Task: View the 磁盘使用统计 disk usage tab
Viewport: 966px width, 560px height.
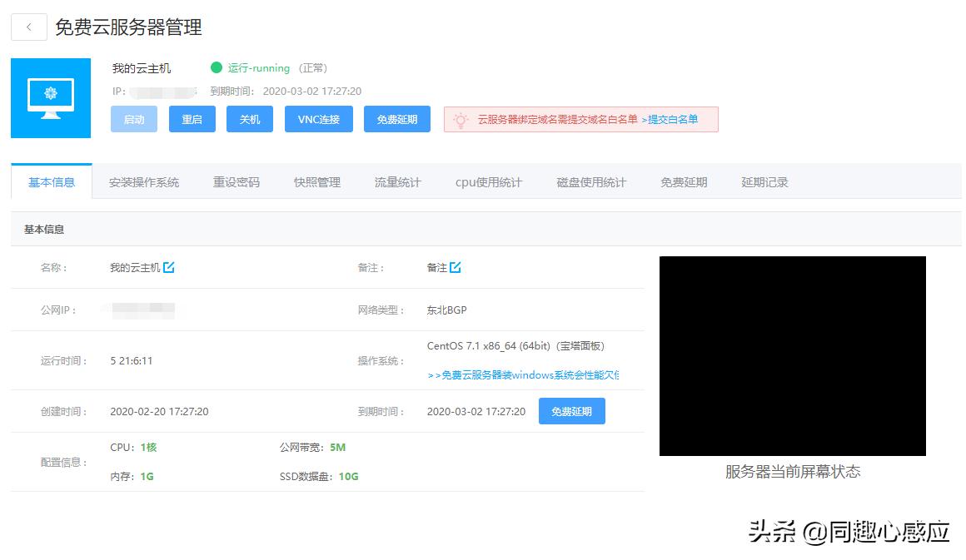Action: coord(590,181)
